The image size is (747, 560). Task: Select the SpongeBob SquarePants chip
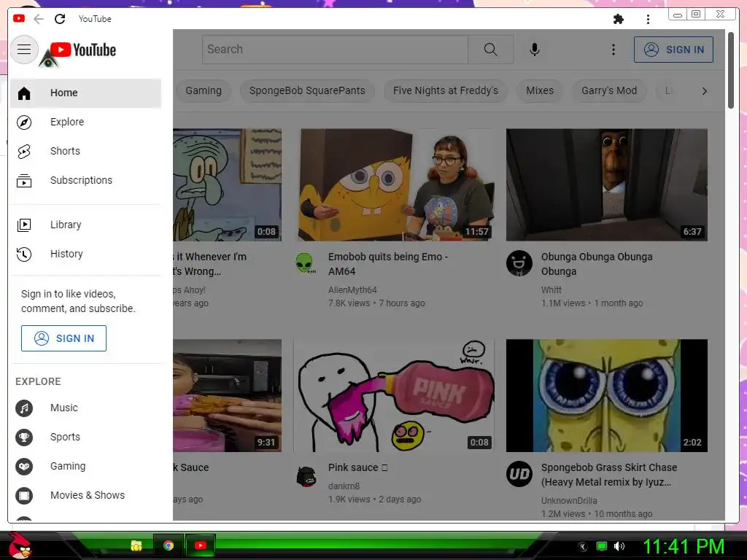(x=307, y=91)
